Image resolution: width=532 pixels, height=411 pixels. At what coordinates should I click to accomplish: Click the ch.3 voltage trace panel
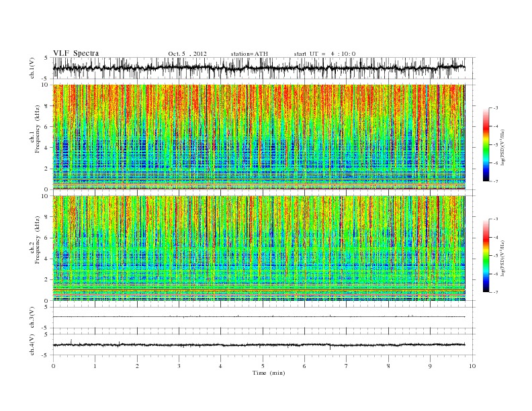264,318
